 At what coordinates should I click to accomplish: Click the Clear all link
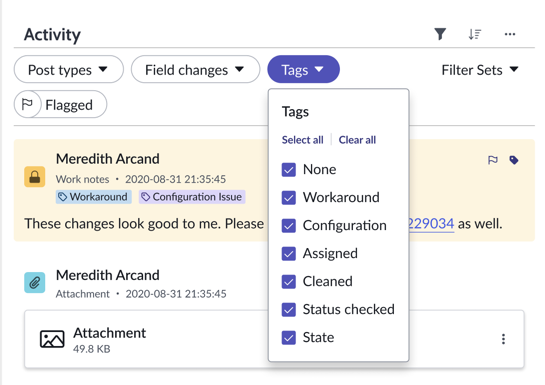coord(357,140)
